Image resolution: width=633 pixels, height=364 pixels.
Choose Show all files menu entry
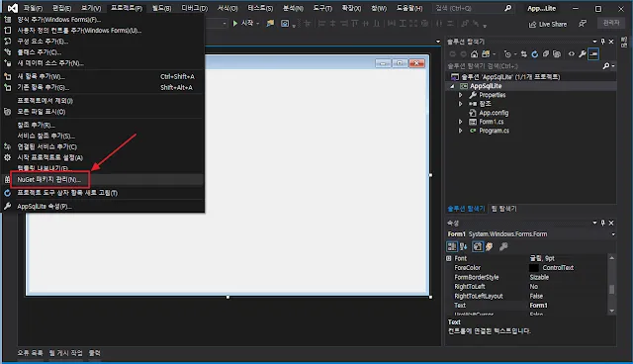click(x=42, y=112)
